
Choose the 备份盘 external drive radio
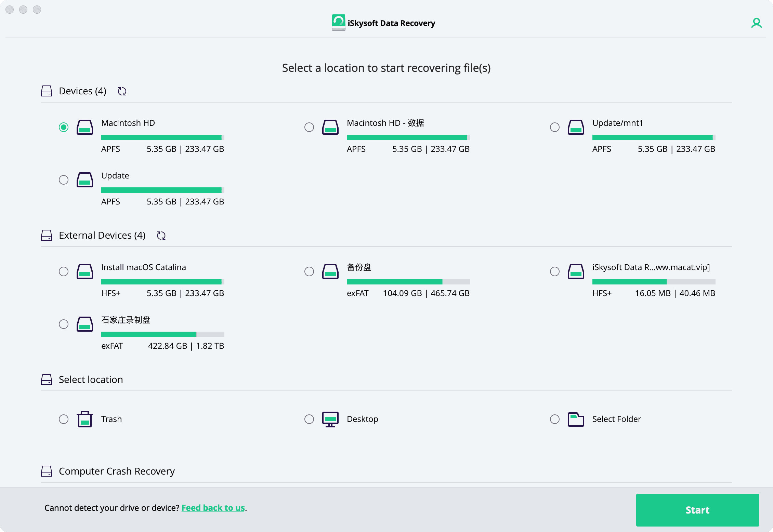309,271
